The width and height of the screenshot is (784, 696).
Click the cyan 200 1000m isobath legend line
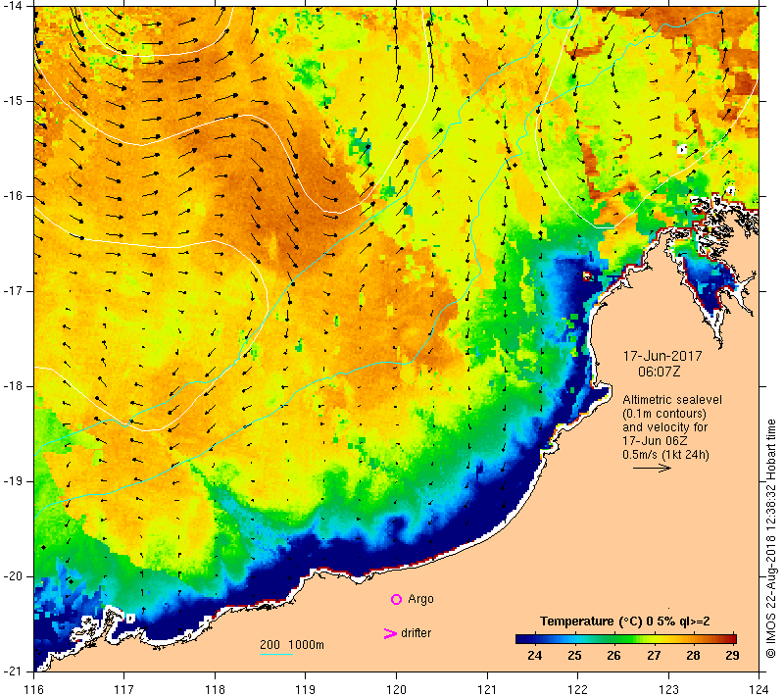tap(276, 654)
